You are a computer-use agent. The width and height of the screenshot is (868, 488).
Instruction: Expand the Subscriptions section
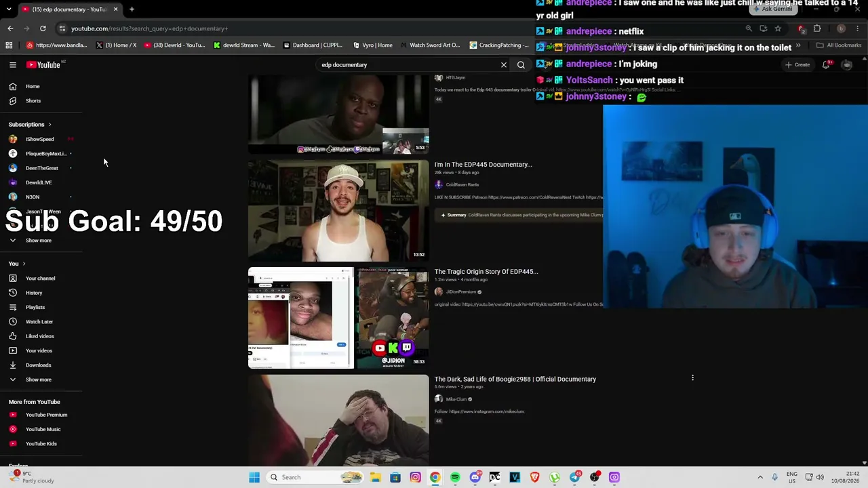[30, 125]
